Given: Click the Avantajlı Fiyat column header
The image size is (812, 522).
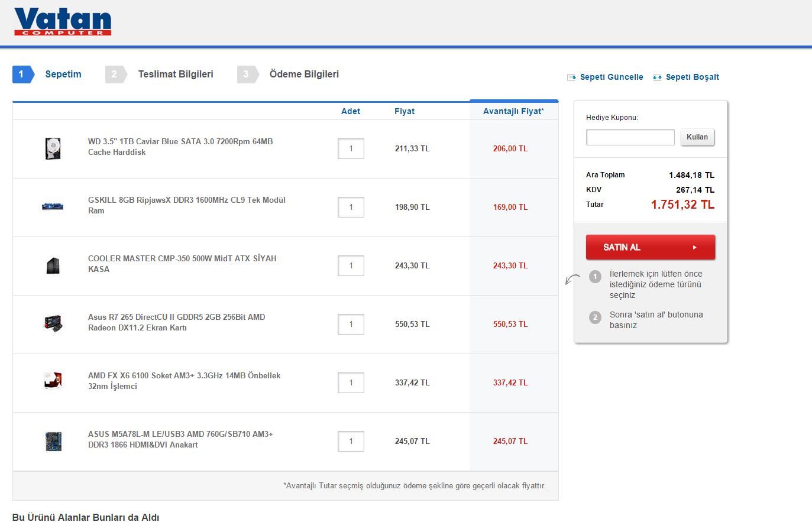Looking at the screenshot, I should (513, 111).
